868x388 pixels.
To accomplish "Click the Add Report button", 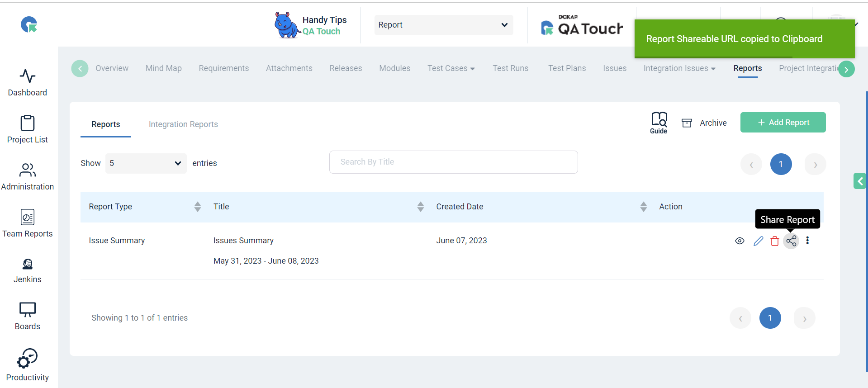I will (783, 123).
